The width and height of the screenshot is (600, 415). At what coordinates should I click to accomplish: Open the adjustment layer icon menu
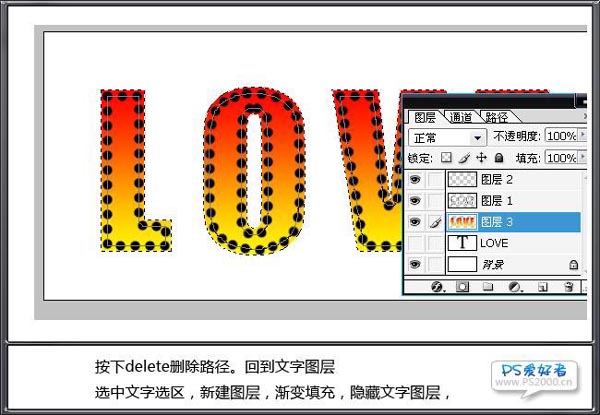(515, 286)
